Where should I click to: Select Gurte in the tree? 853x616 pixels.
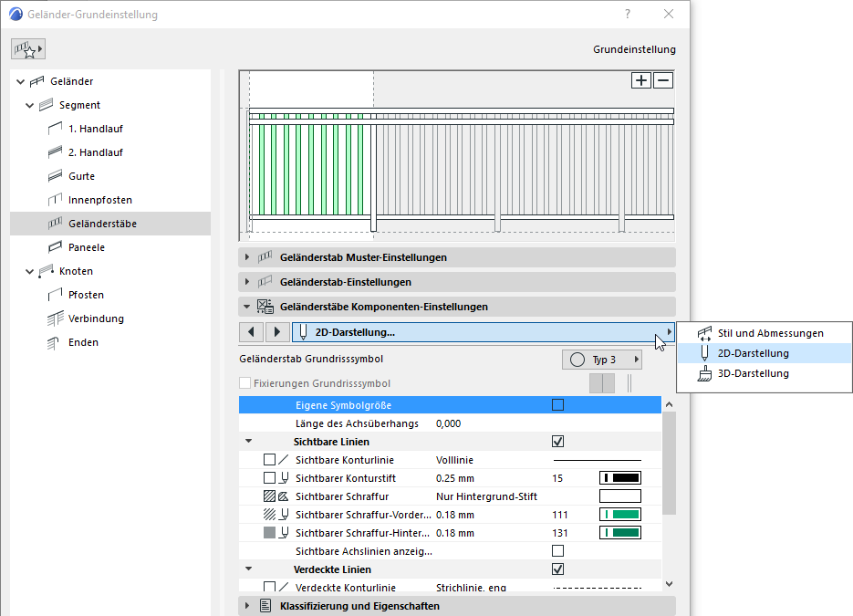pos(81,176)
